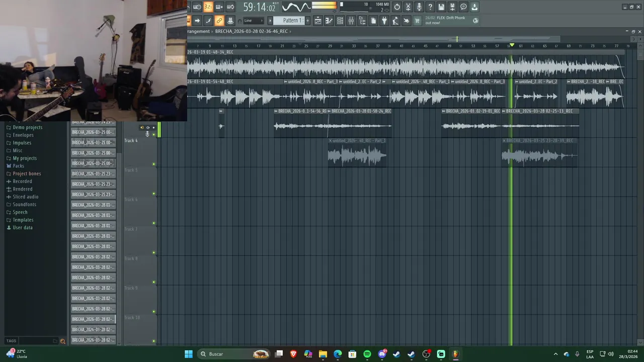This screenshot has height=362, width=644.
Task: Click the pattern selector left arrow
Action: pos(270,21)
